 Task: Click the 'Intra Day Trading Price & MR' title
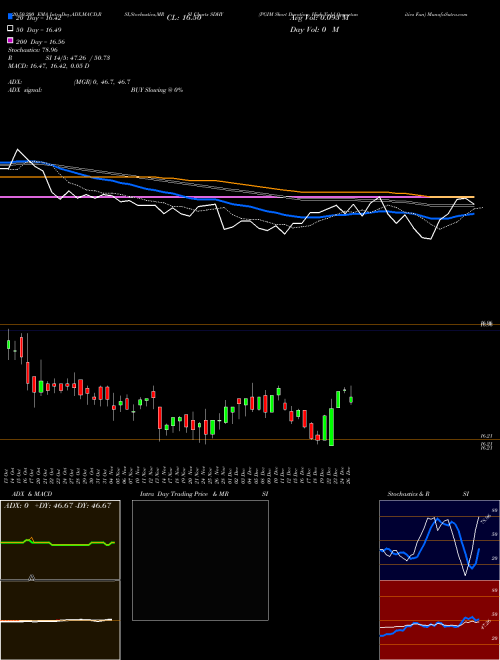pos(184,494)
